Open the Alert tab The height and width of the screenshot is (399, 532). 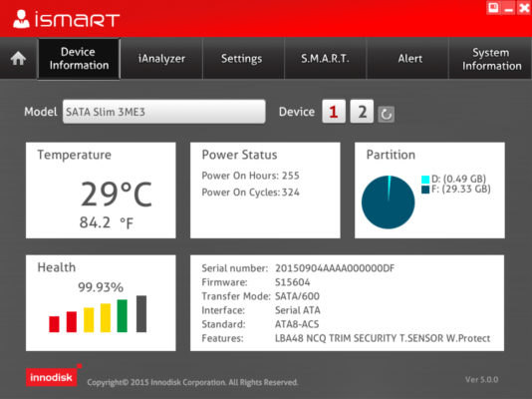409,59
